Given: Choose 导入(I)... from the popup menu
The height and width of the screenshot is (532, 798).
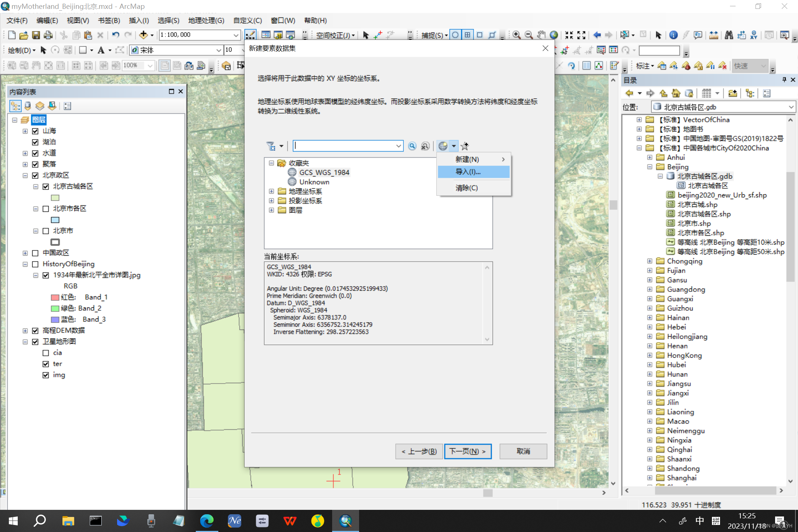Looking at the screenshot, I should (468, 172).
